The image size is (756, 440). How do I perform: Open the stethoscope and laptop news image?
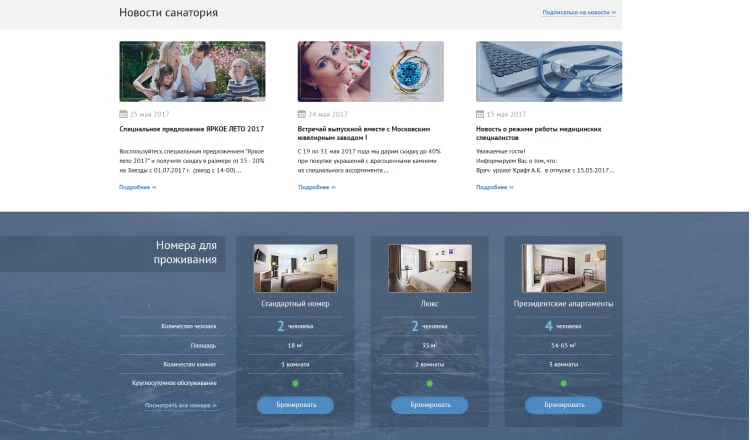point(549,71)
